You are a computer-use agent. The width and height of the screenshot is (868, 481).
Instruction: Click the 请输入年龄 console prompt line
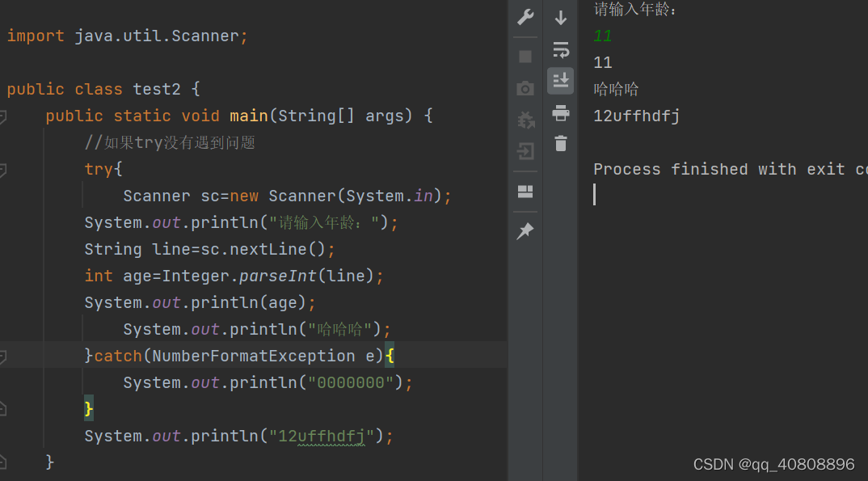[x=635, y=9]
